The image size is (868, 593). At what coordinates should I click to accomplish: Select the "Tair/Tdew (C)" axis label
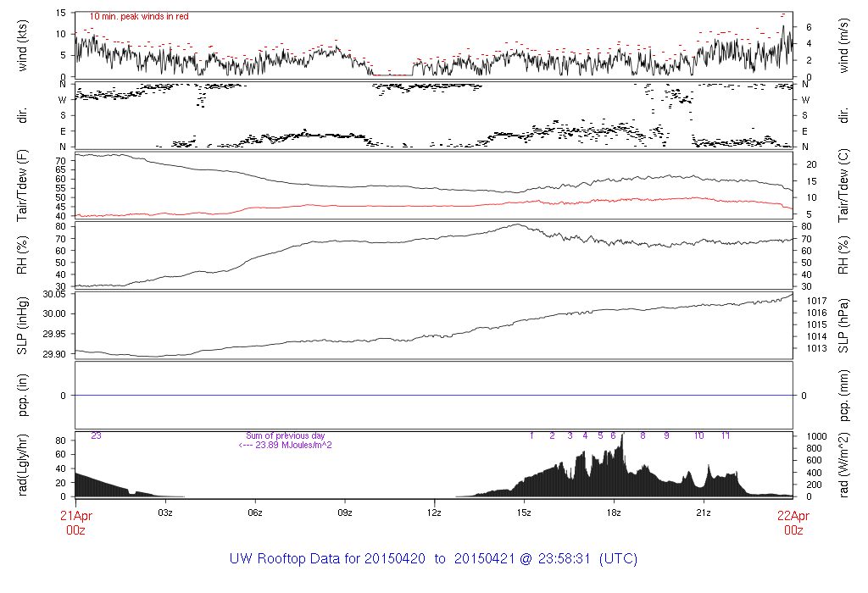[844, 188]
